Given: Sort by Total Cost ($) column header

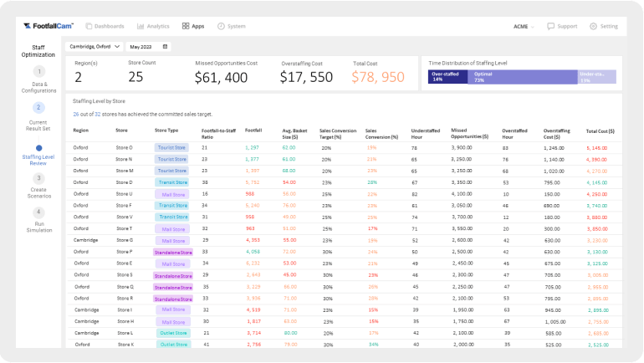Looking at the screenshot, I should 600,131.
